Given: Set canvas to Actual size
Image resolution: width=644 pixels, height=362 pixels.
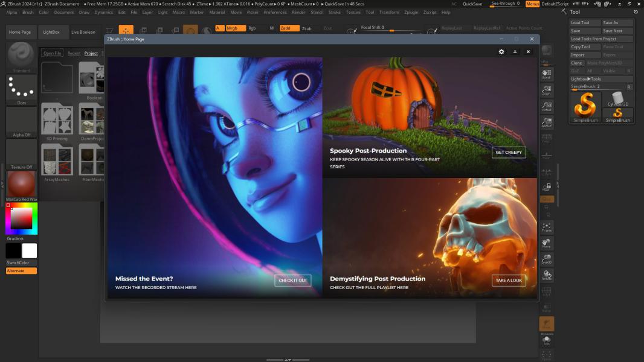Looking at the screenshot, I should [x=547, y=106].
